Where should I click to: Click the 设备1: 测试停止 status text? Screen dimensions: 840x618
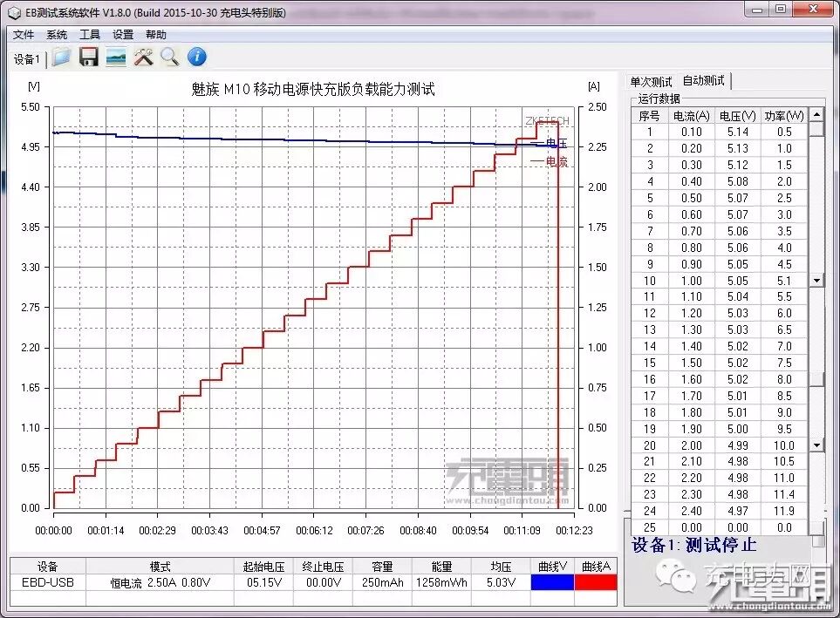click(694, 545)
